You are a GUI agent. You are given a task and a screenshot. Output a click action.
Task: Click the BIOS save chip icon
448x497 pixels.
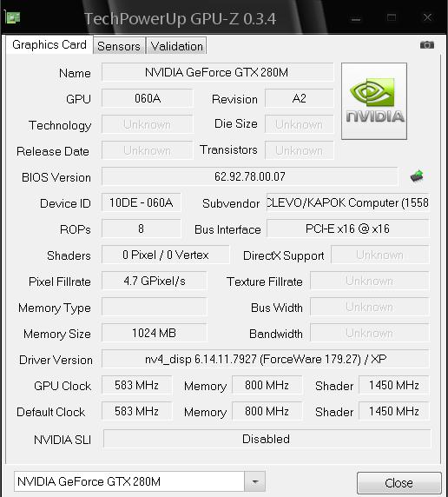tap(417, 176)
